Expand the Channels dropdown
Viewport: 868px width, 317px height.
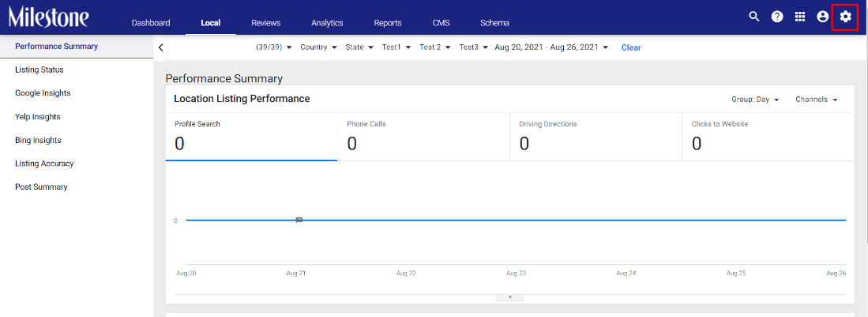click(x=817, y=100)
